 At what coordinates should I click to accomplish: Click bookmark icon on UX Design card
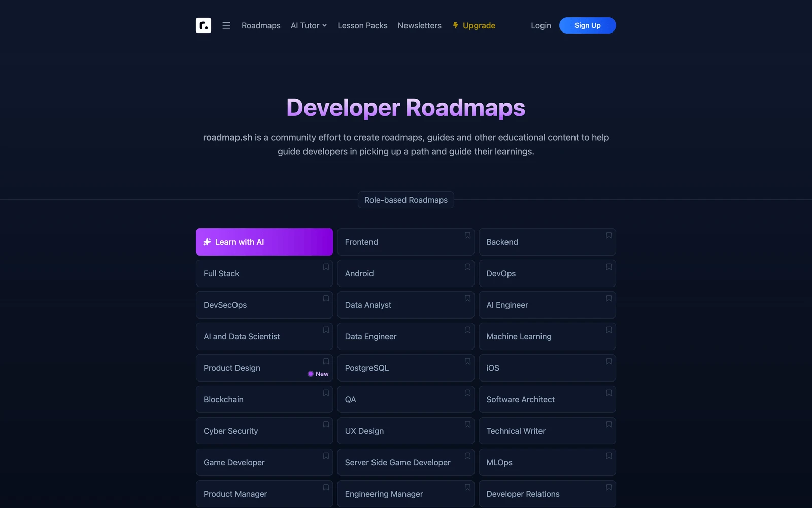coord(467,424)
